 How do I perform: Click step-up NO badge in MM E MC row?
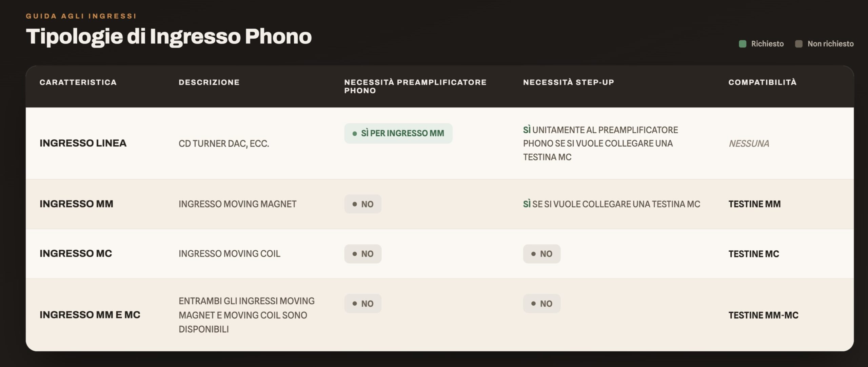coord(541,303)
